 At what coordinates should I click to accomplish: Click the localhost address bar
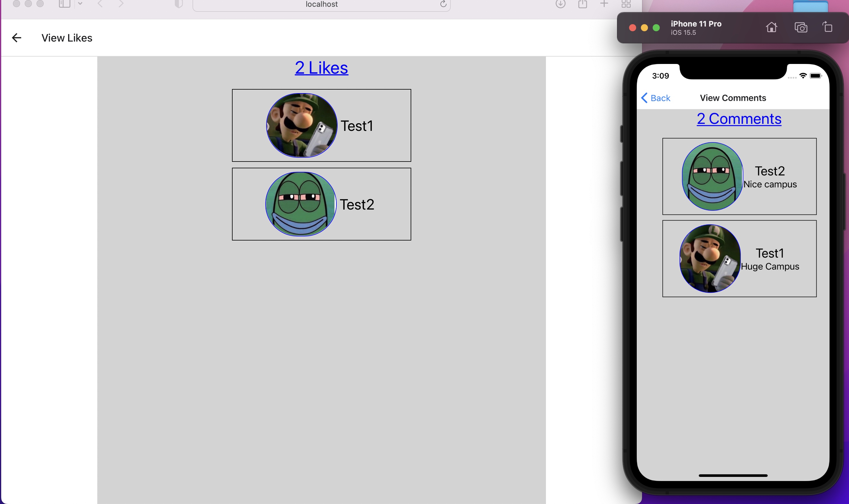click(321, 4)
